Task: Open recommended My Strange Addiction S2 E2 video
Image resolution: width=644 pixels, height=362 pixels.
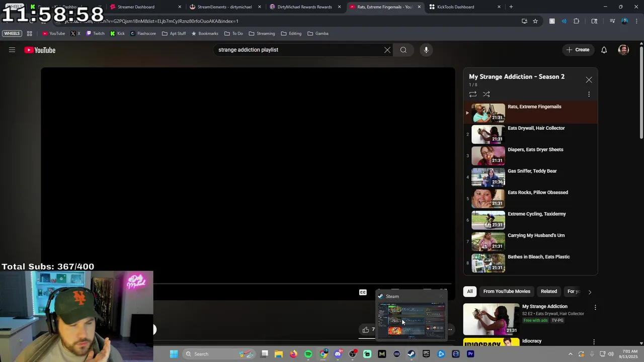Action: tap(491, 319)
